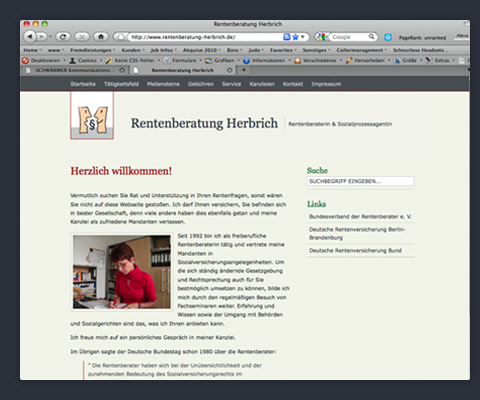Reload the page with the refresh icon
Viewport: 480px width, 400px height.
pyautogui.click(x=63, y=36)
